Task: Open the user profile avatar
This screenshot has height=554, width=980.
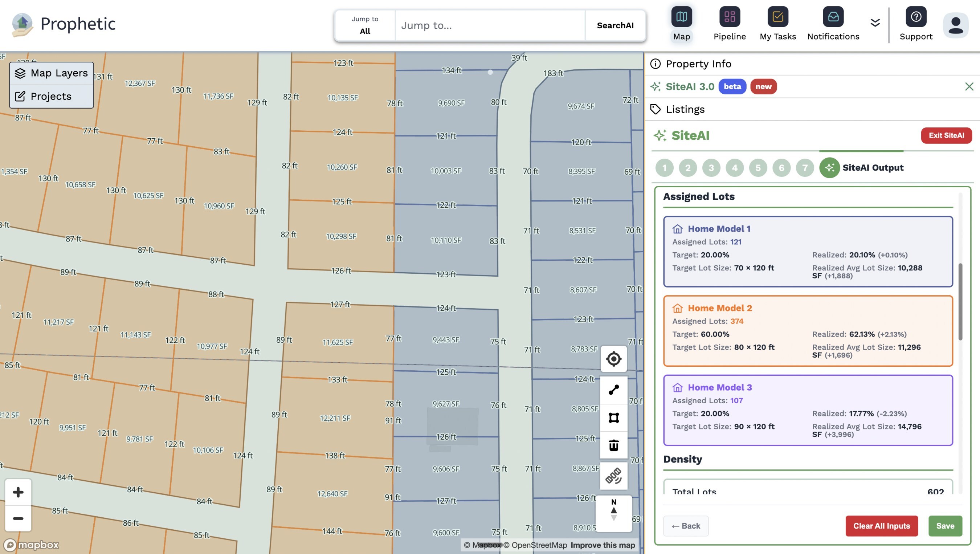Action: pos(955,25)
